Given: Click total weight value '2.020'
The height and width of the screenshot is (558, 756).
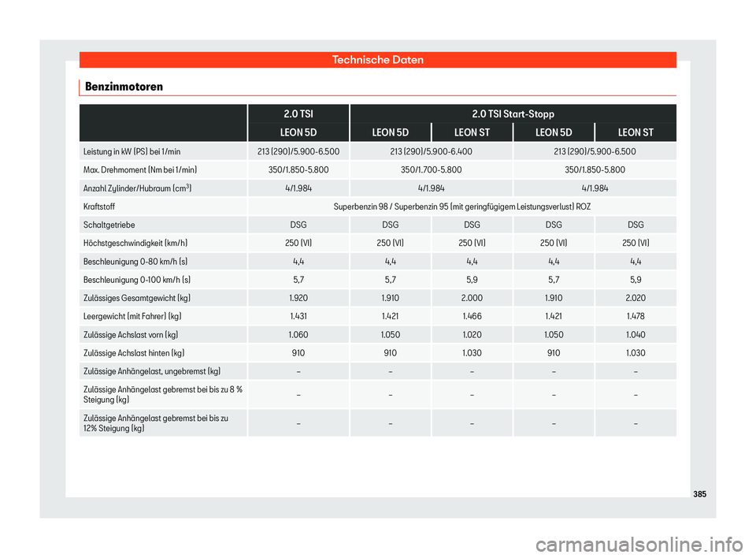Looking at the screenshot, I should click(636, 298).
